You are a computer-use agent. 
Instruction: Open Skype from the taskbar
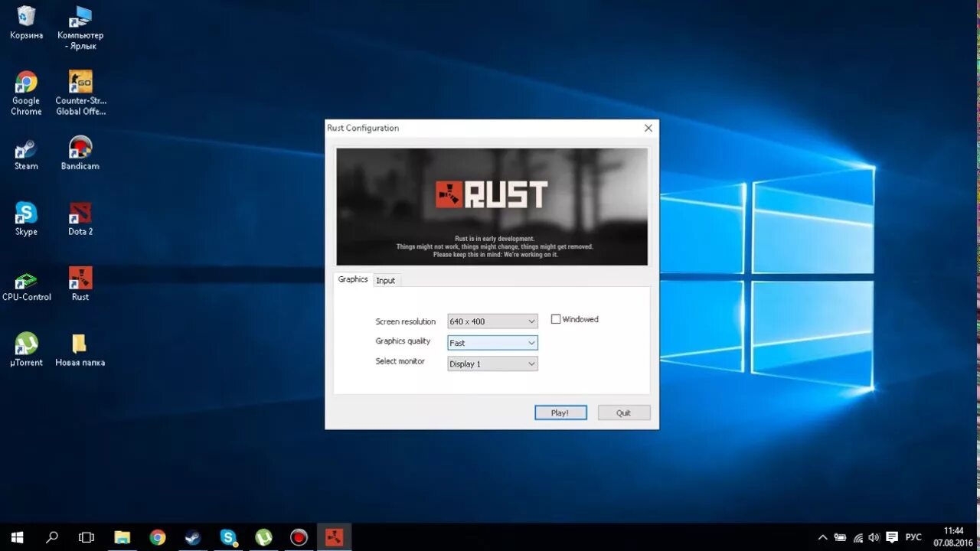click(228, 537)
